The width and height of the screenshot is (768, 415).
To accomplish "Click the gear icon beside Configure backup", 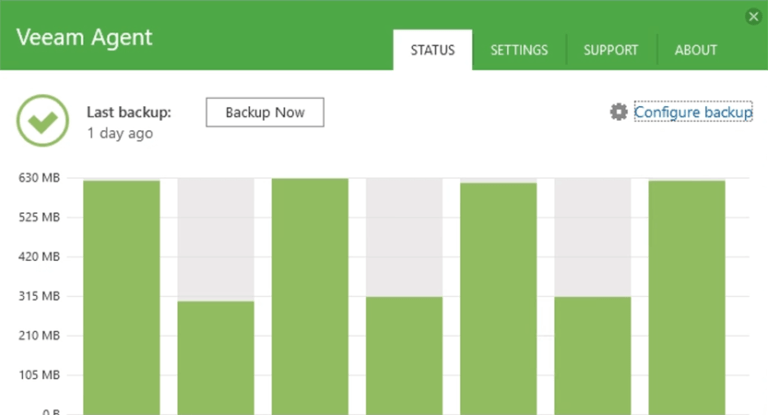I will pos(619,112).
